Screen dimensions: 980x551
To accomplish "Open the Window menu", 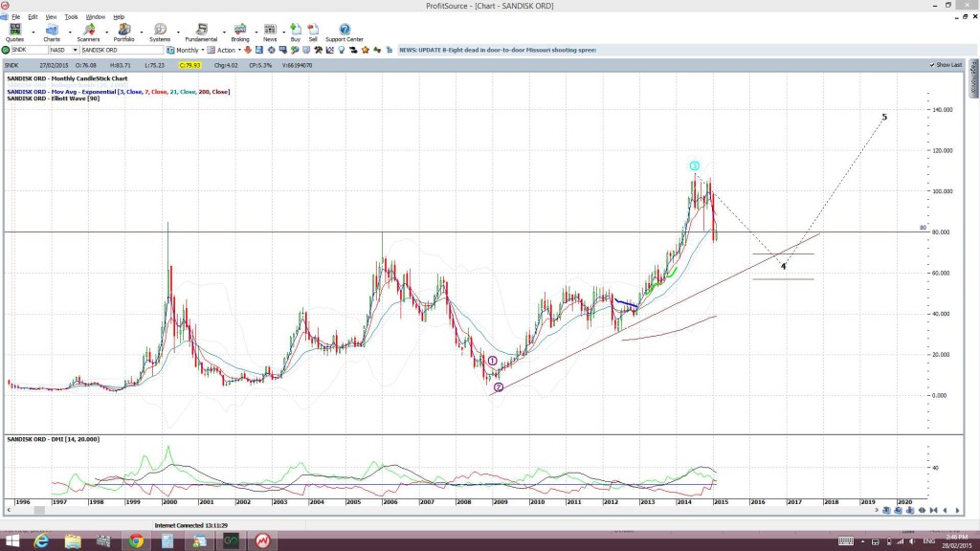I will coord(95,17).
